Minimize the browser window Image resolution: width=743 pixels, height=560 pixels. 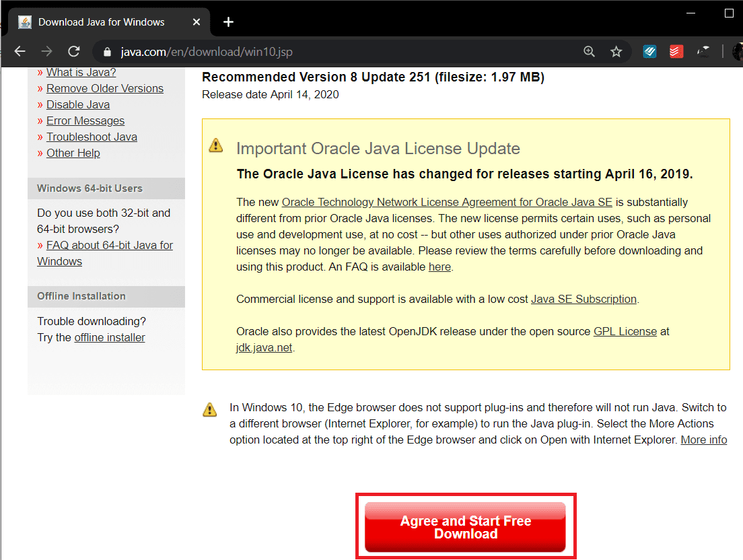691,13
